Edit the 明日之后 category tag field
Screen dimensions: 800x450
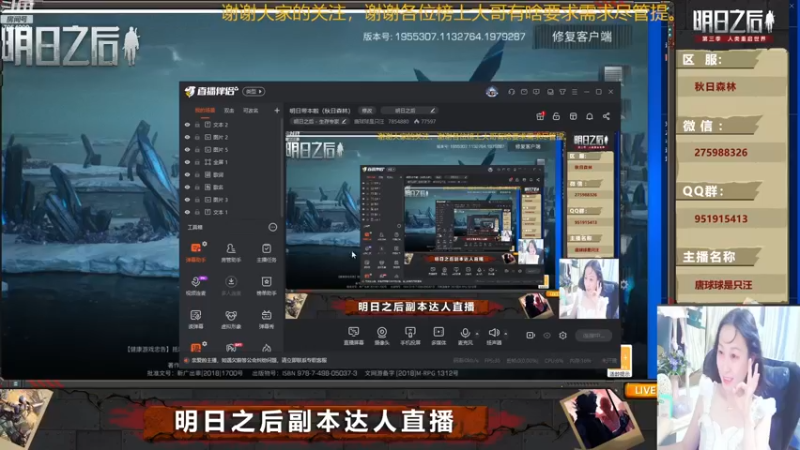tap(409, 110)
